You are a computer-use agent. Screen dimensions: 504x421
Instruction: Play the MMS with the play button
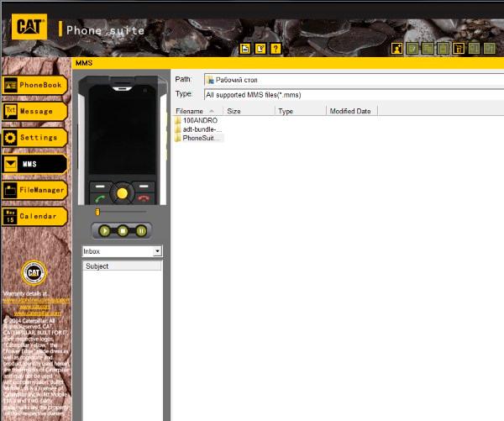click(x=104, y=230)
